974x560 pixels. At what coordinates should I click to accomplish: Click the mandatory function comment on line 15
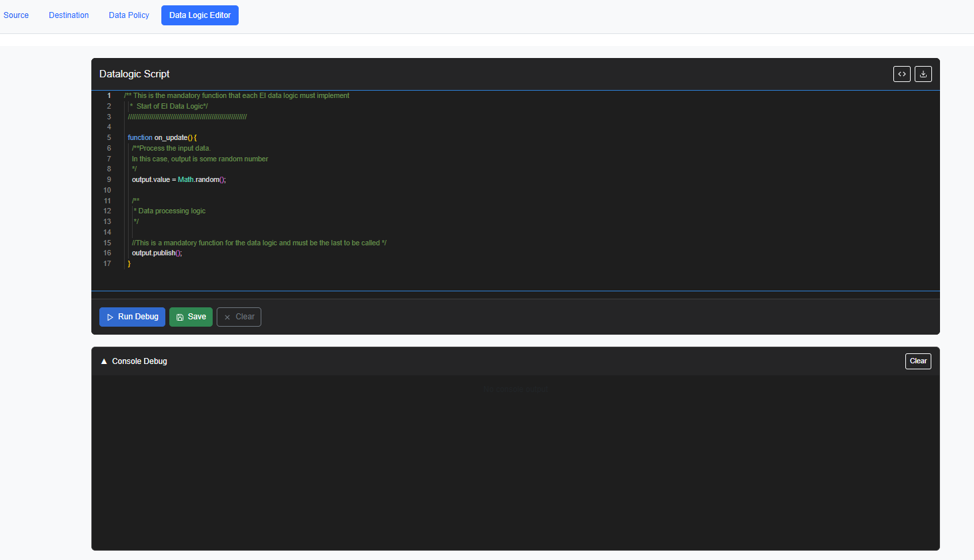coord(259,243)
